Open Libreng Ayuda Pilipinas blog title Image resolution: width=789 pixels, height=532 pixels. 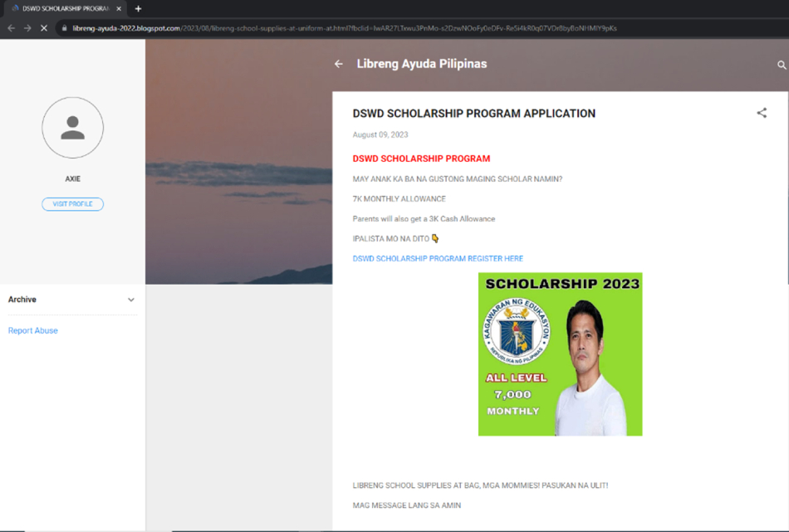click(422, 64)
